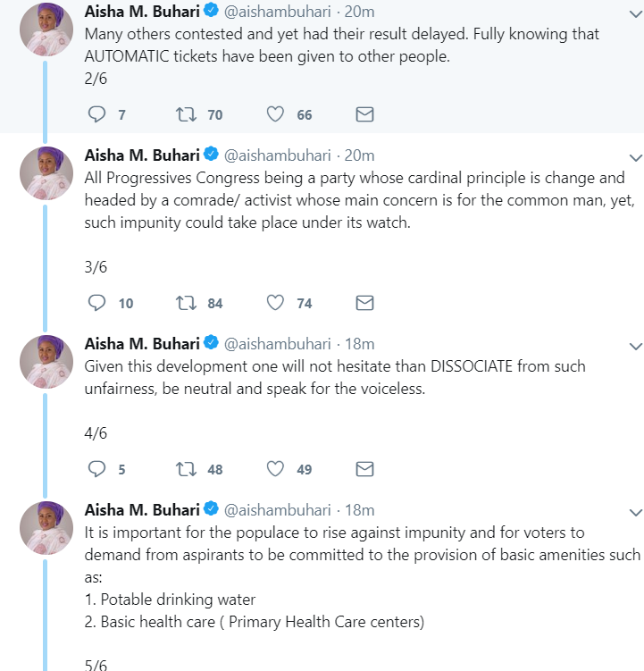The image size is (644, 671).
Task: Open Aisha M. Buhari profile from 2/6 tweet
Action: 141,12
